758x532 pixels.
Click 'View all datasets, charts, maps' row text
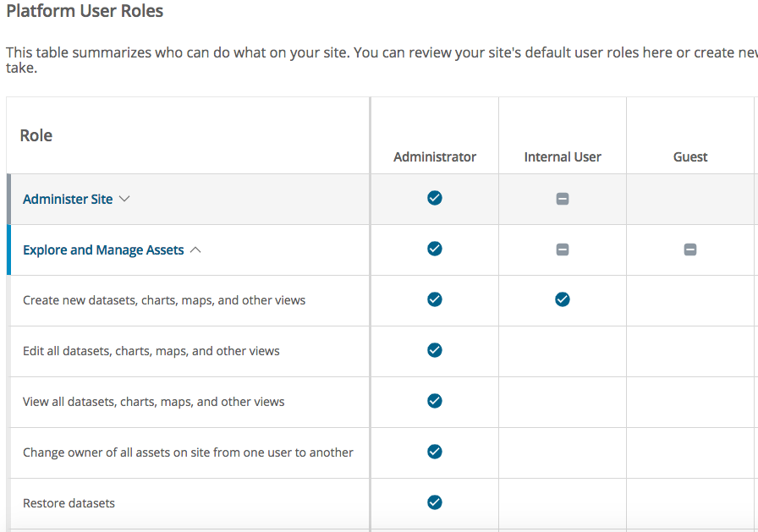click(154, 402)
